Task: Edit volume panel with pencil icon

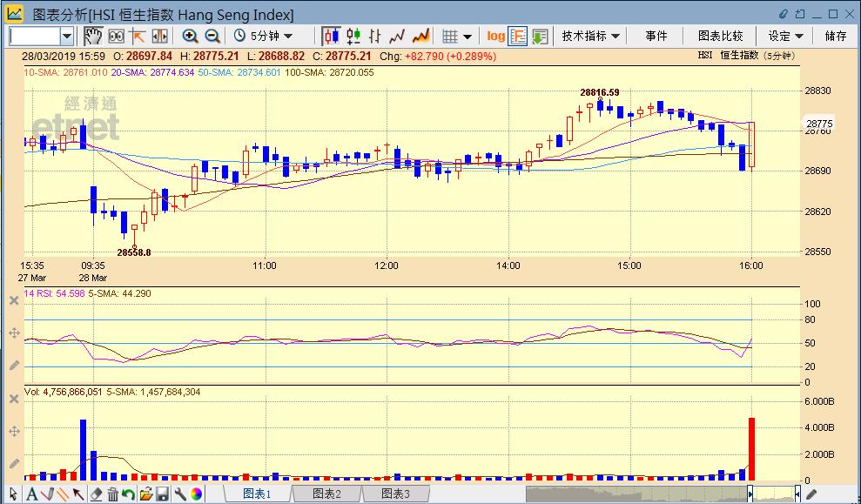Action: click(x=14, y=463)
